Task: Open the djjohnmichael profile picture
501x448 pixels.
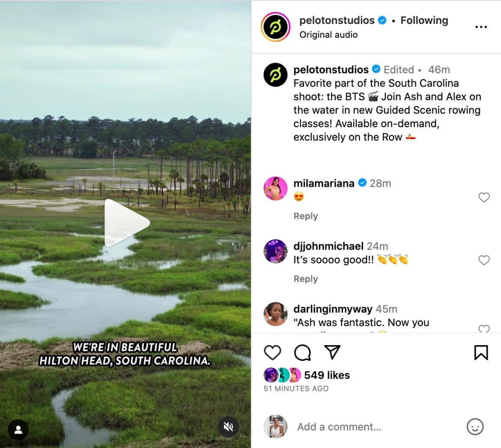Action: [x=275, y=251]
